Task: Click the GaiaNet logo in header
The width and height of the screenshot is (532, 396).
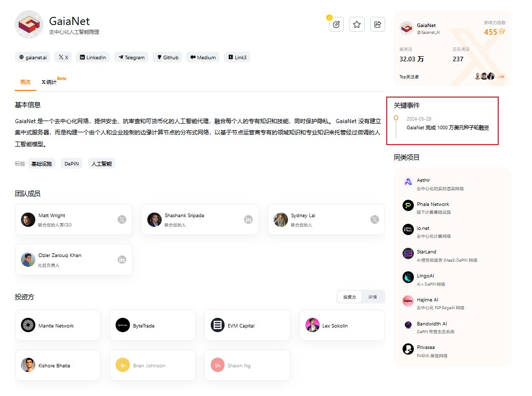Action: tap(29, 25)
